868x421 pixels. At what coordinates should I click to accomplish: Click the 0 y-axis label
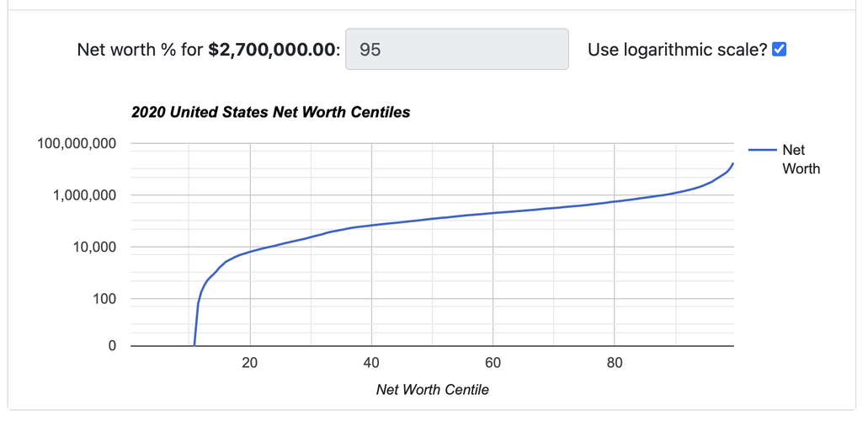[112, 346]
